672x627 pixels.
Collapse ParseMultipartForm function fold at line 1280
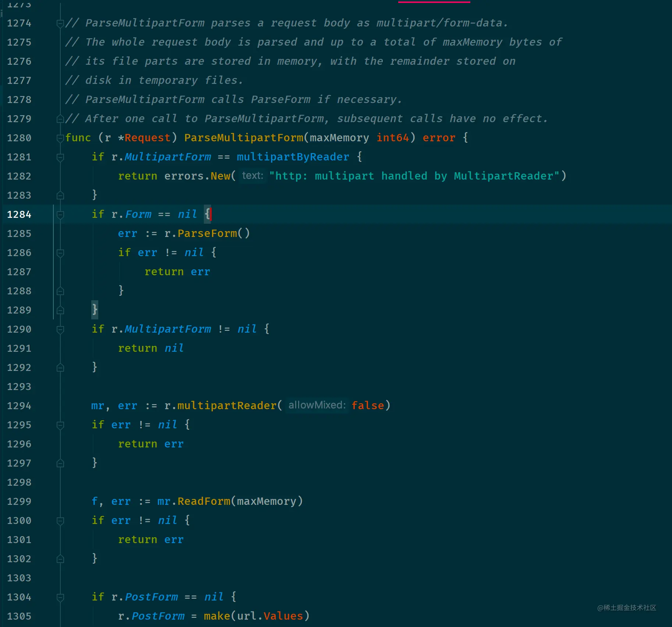point(60,138)
